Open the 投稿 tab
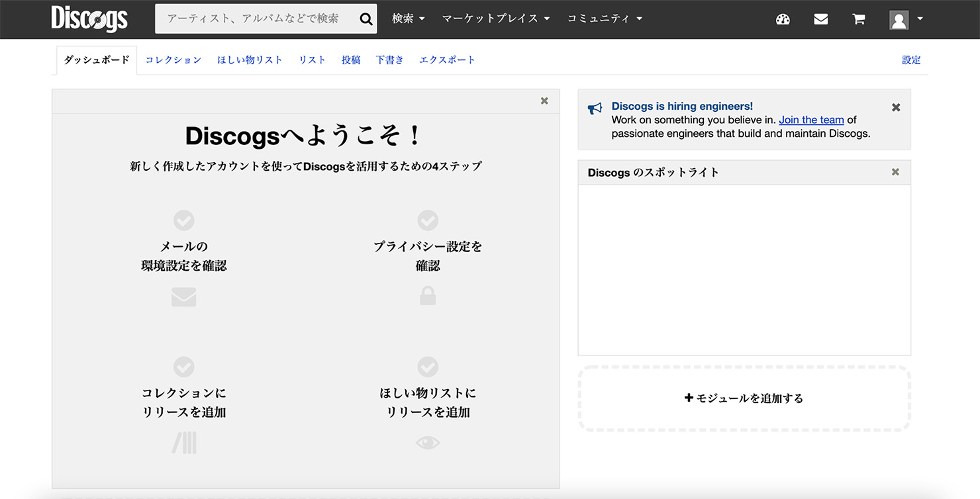Image resolution: width=980 pixels, height=499 pixels. tap(351, 60)
